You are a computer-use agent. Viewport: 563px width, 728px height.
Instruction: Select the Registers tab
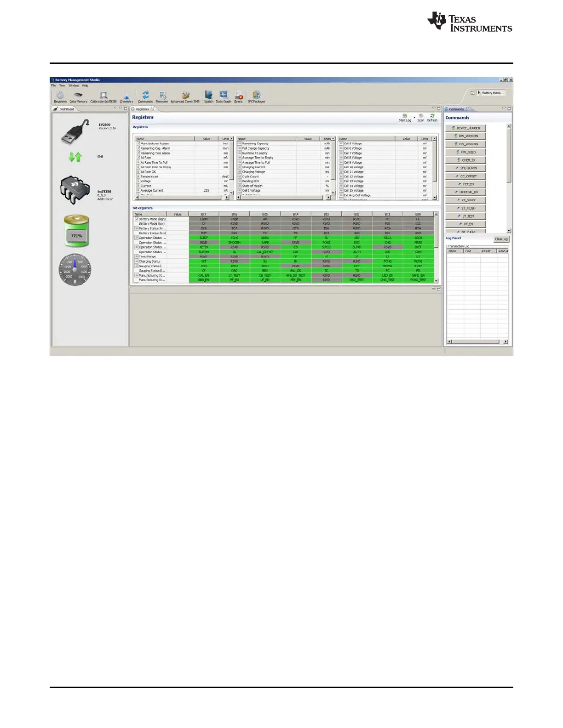click(143, 109)
